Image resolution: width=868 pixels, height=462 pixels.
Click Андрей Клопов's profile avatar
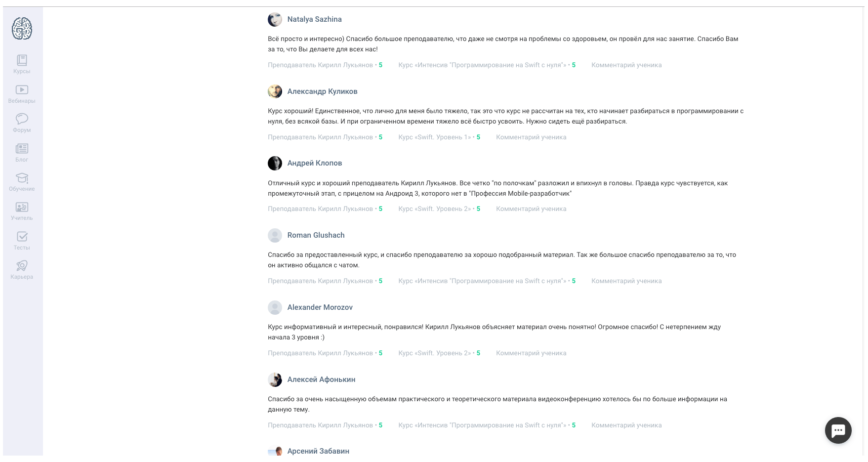(x=275, y=163)
